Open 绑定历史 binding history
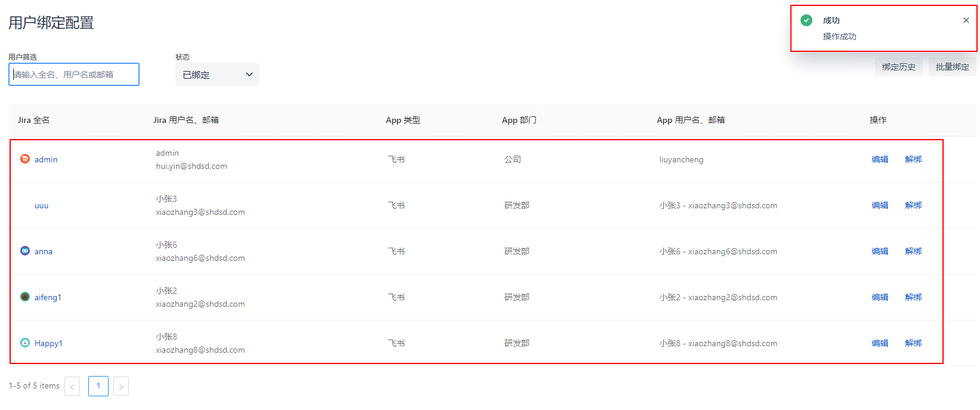 [898, 67]
